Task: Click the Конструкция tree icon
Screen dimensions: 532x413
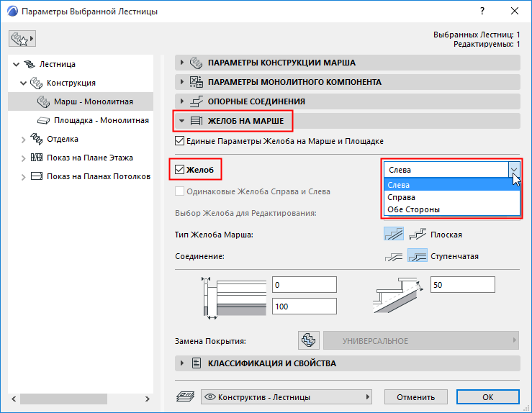Action: point(36,83)
